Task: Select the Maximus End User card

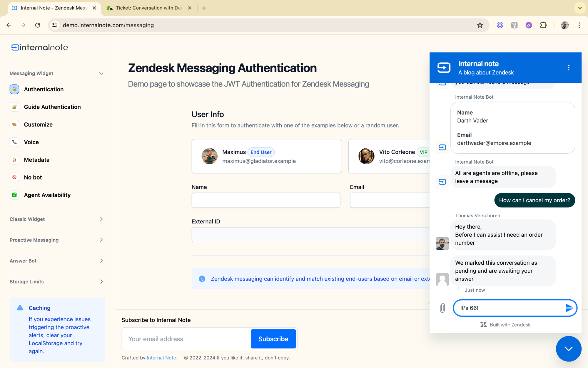Action: pos(266,156)
